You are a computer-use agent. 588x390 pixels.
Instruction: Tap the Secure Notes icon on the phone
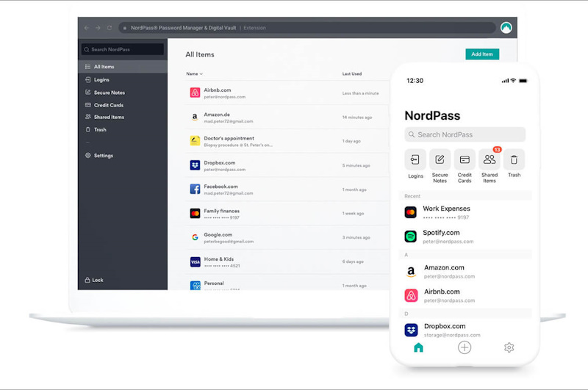440,159
